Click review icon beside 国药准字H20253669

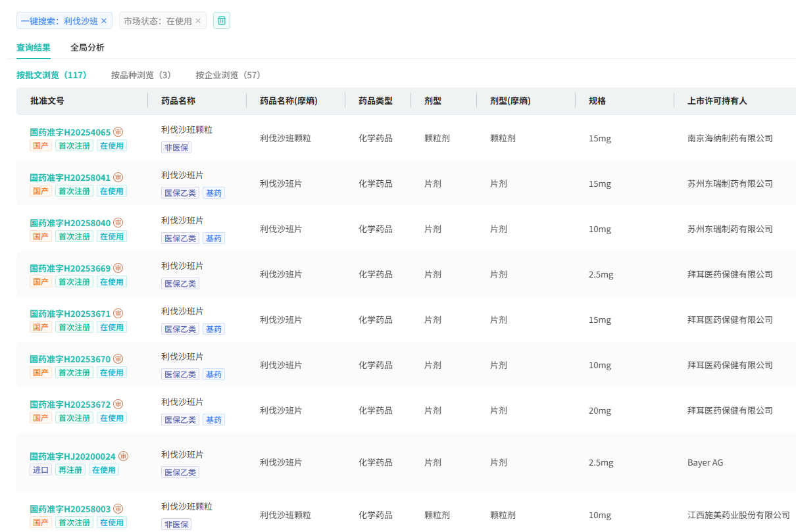tap(118, 268)
